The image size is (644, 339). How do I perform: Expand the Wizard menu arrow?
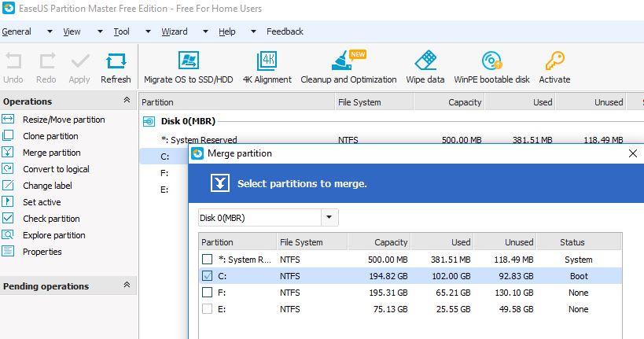coord(205,31)
